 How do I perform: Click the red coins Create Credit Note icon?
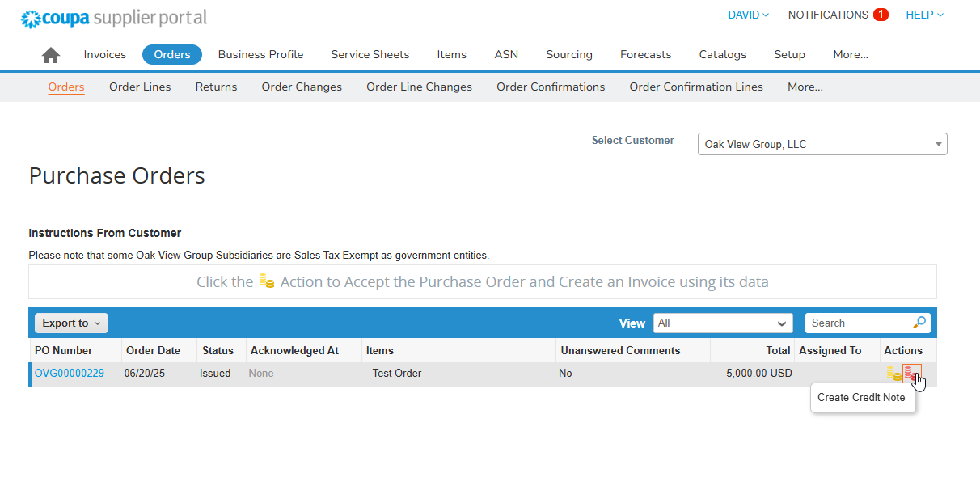coord(910,374)
